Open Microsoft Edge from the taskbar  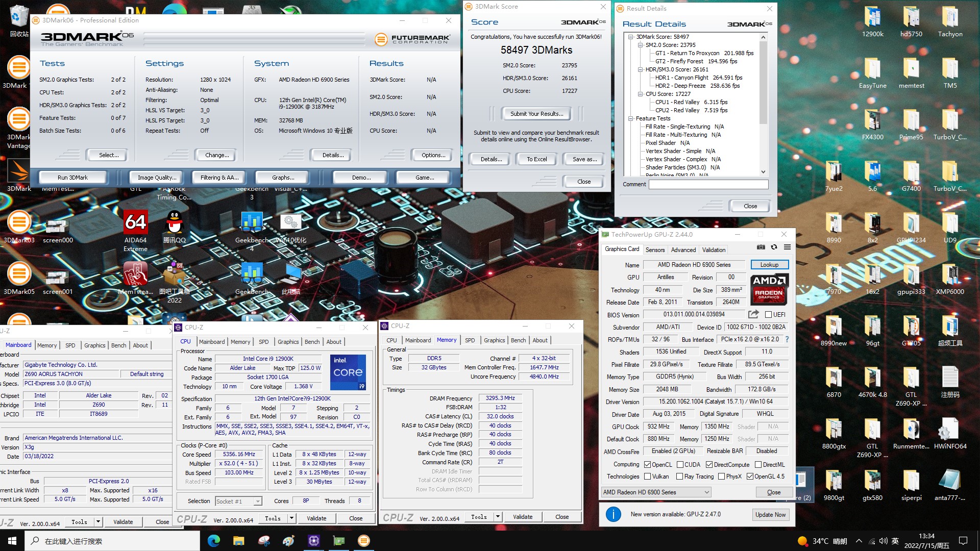tap(214, 540)
